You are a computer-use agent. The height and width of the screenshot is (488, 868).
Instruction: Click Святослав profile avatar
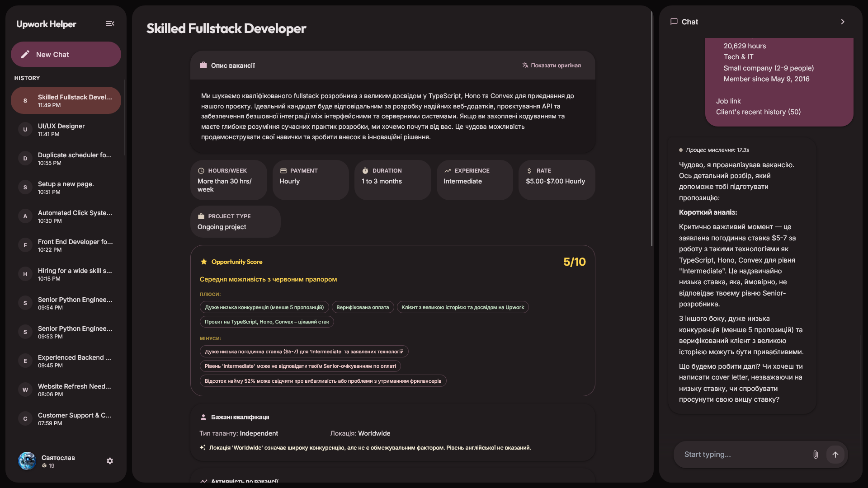pyautogui.click(x=27, y=461)
